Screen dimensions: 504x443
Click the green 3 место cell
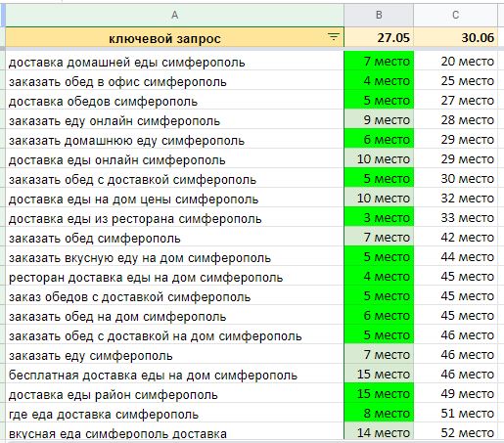tap(379, 217)
